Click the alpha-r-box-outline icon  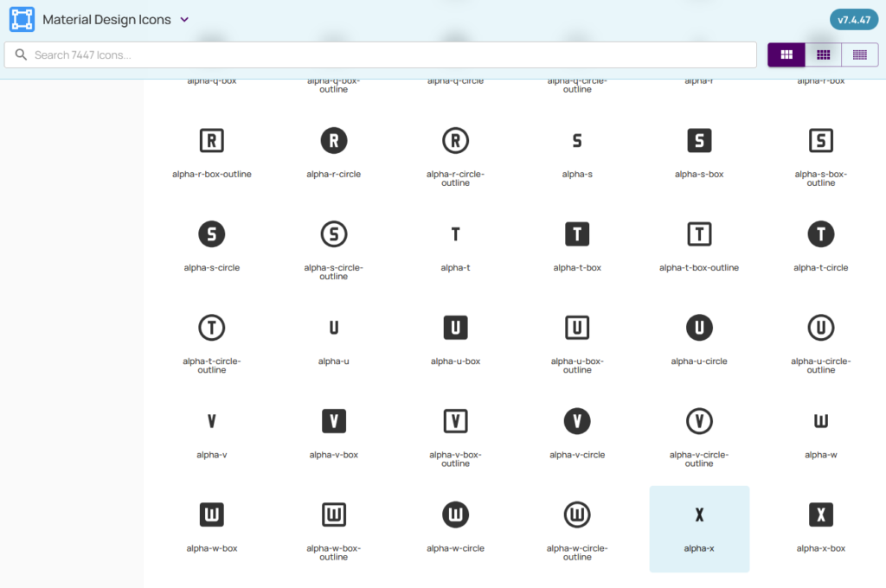point(212,141)
